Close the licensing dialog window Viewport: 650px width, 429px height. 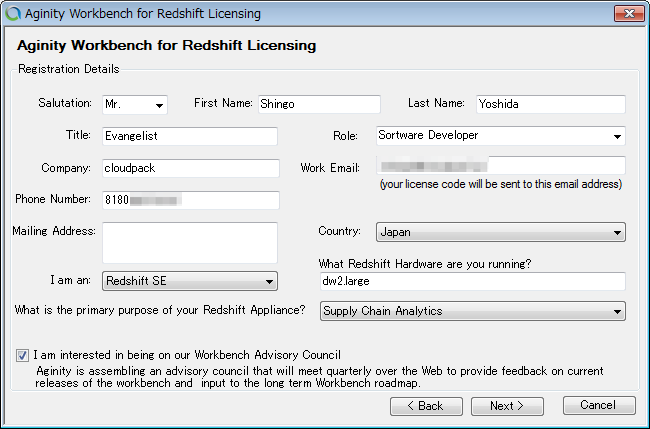628,13
